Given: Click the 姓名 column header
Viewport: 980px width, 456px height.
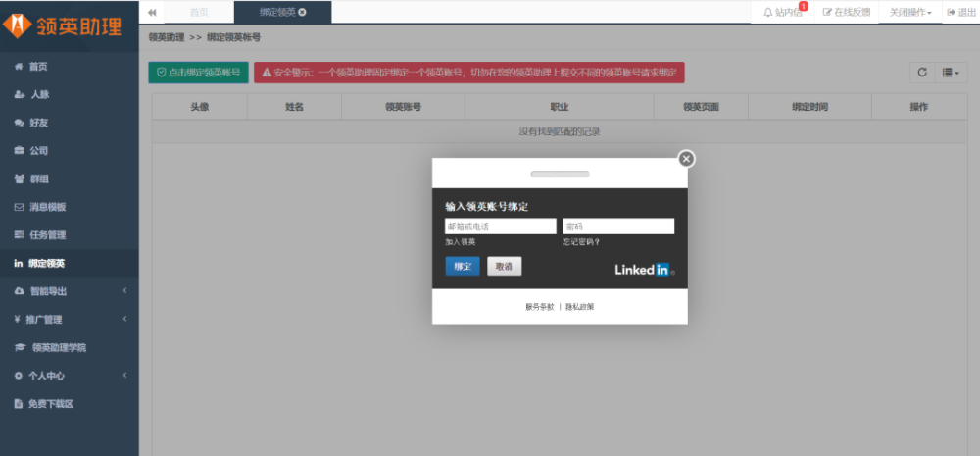Looking at the screenshot, I should pyautogui.click(x=294, y=107).
